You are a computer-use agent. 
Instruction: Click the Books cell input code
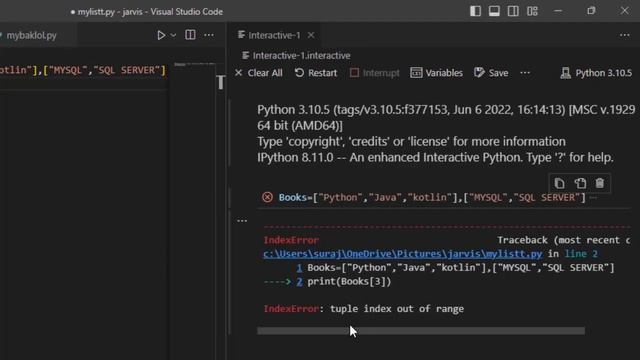tap(432, 198)
